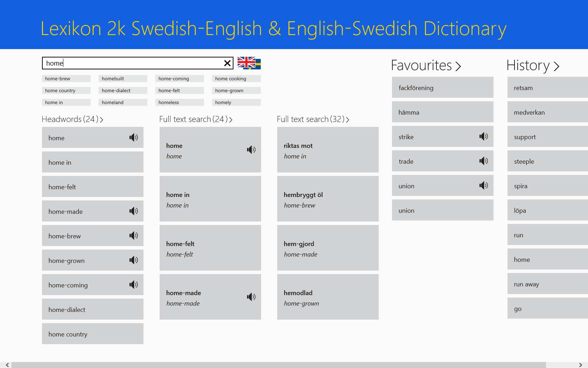This screenshot has height=368, width=588.
Task: Select 'homeland' suggestion
Action: coord(122,102)
